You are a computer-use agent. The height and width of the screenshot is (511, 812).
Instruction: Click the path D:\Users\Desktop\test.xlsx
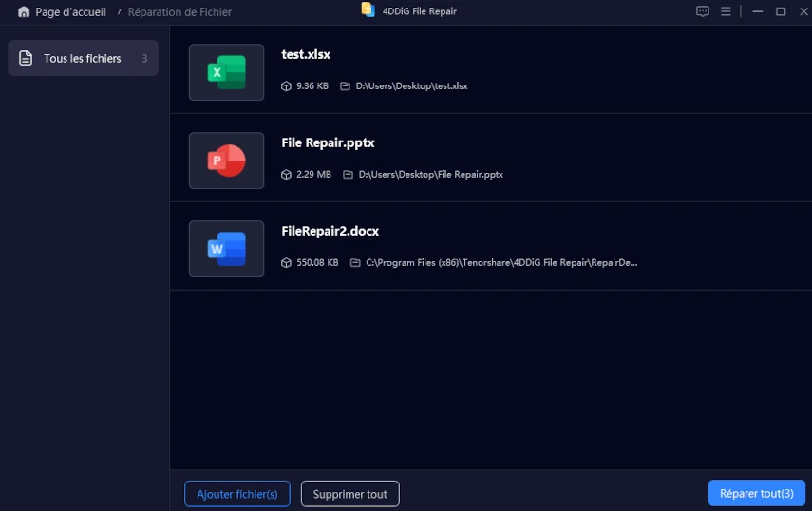pyautogui.click(x=411, y=85)
